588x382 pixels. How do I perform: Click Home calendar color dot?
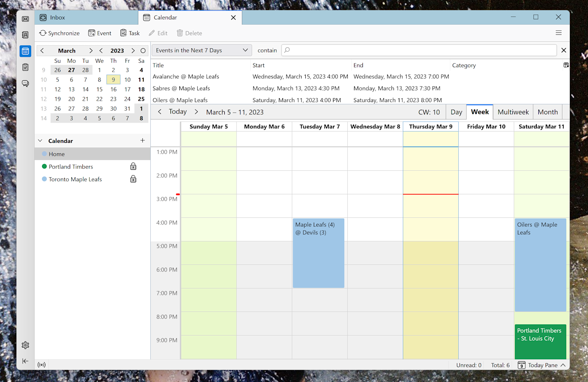point(45,154)
